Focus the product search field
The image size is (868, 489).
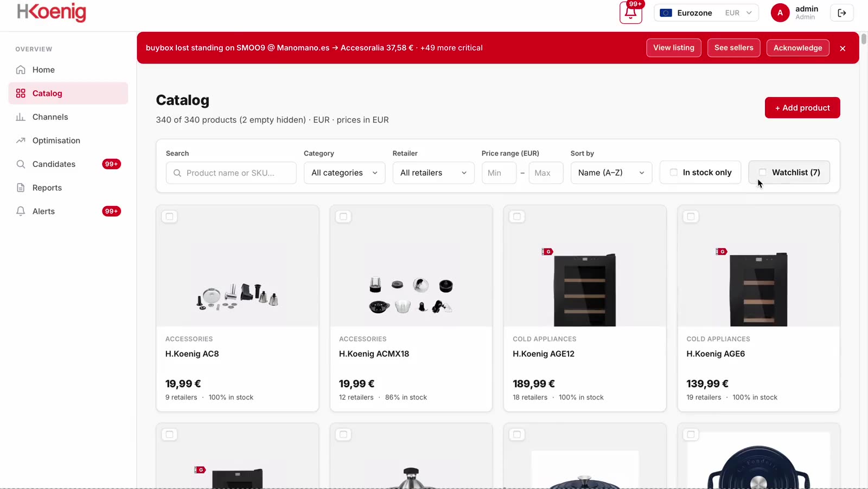[231, 173]
